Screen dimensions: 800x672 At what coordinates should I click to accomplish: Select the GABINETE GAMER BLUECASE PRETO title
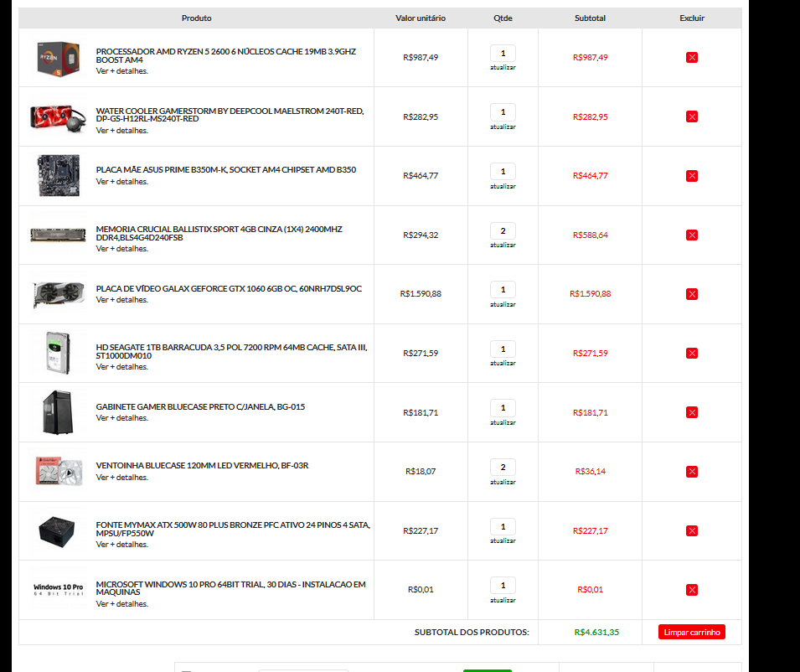[x=200, y=406]
